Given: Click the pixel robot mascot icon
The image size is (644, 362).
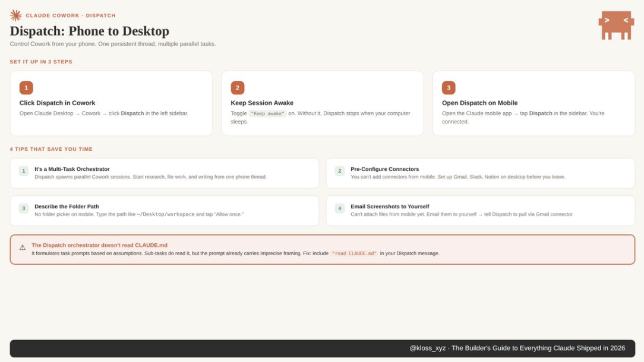Looking at the screenshot, I should tap(615, 25).
